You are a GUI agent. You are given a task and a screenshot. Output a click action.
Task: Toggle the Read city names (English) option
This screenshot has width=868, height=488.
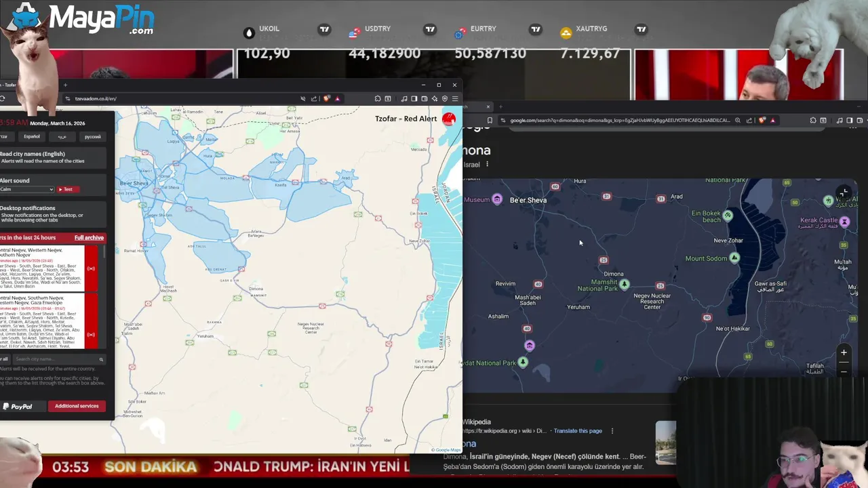[x=53, y=157]
